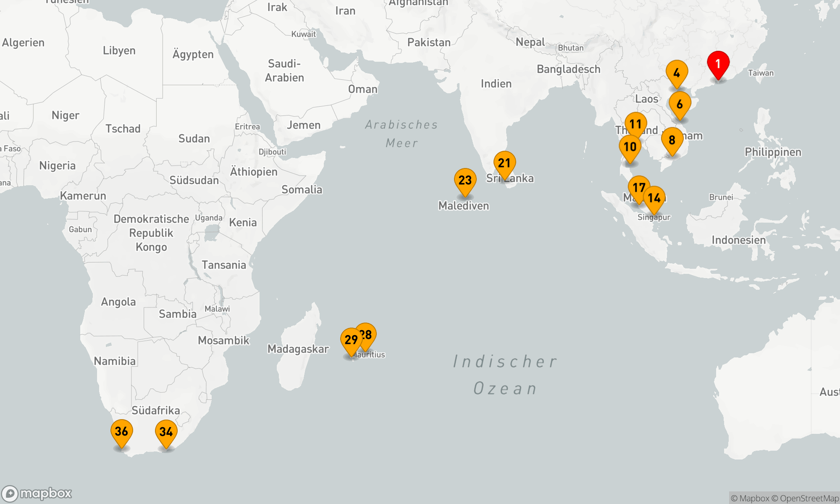
Task: Click marker 36 at the Cape
Action: 121,431
